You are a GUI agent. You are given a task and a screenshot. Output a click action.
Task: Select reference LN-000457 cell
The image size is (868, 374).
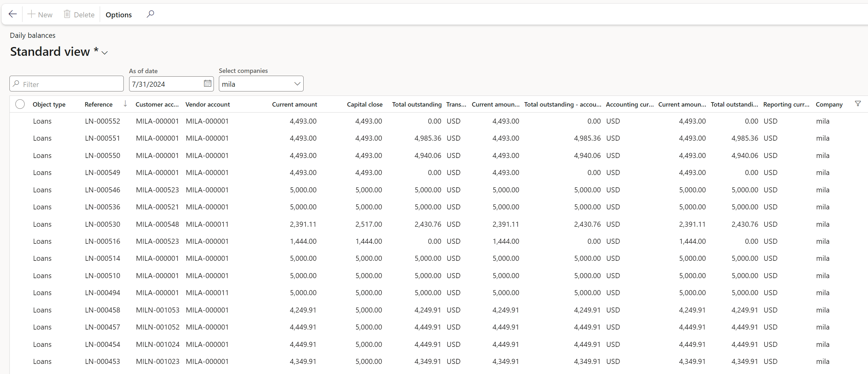tap(102, 327)
